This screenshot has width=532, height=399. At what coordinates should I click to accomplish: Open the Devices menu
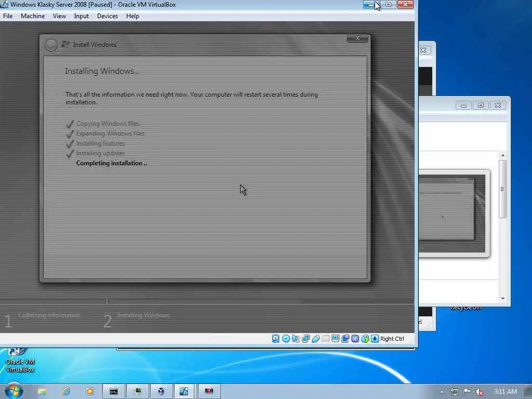[x=108, y=16]
